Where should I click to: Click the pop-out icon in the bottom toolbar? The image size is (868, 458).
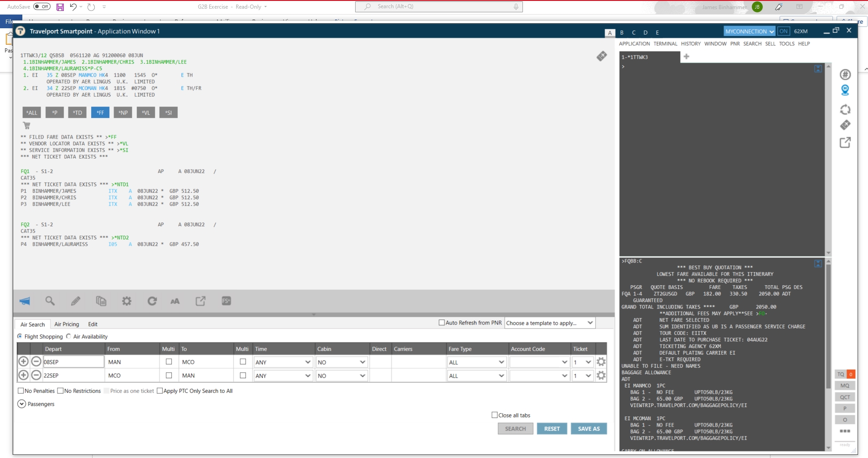pyautogui.click(x=201, y=301)
